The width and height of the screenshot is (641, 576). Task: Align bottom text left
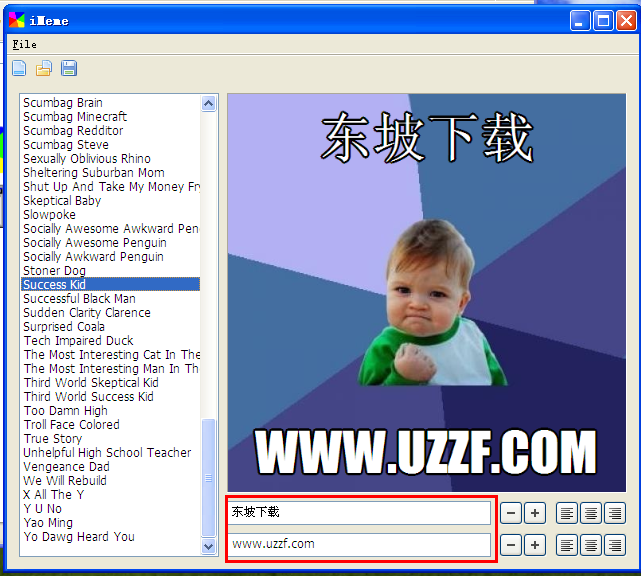(567, 545)
